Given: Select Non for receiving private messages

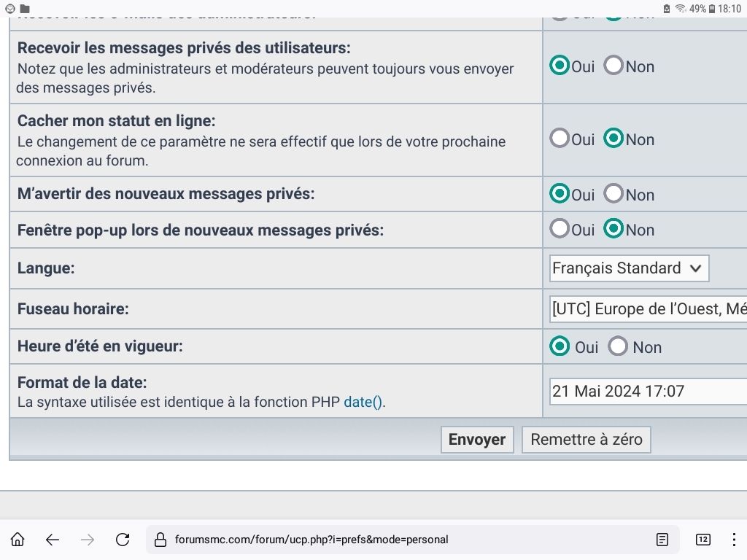Looking at the screenshot, I should point(614,66).
